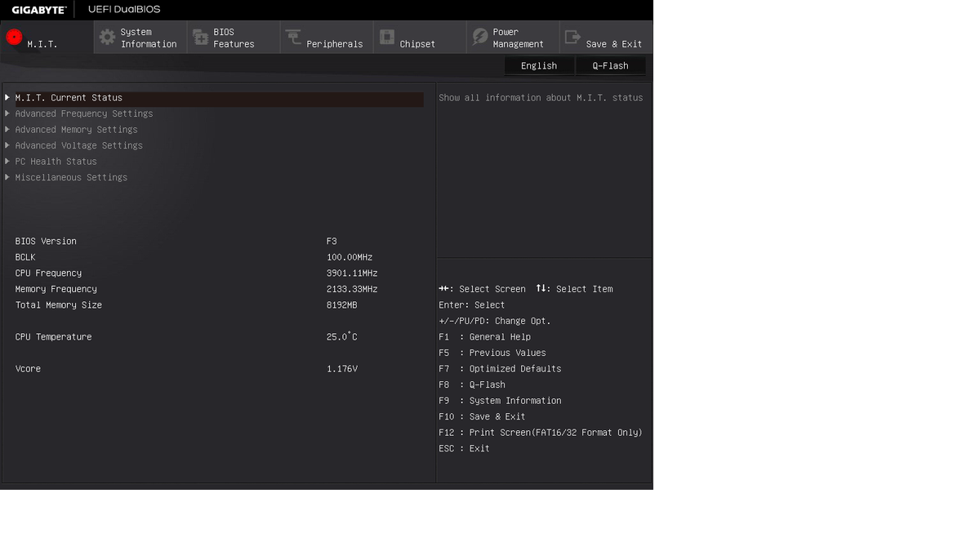Click the CPU Frequency label
The width and height of the screenshot is (980, 551).
[x=48, y=273]
